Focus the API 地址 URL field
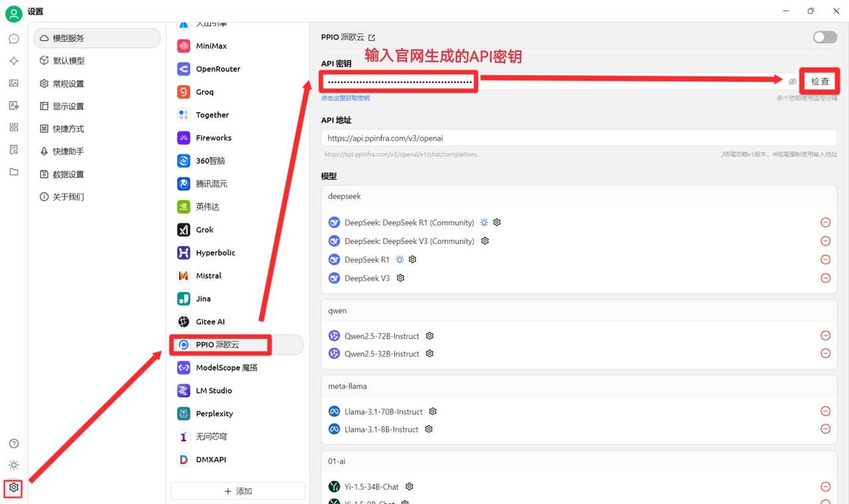 579,138
